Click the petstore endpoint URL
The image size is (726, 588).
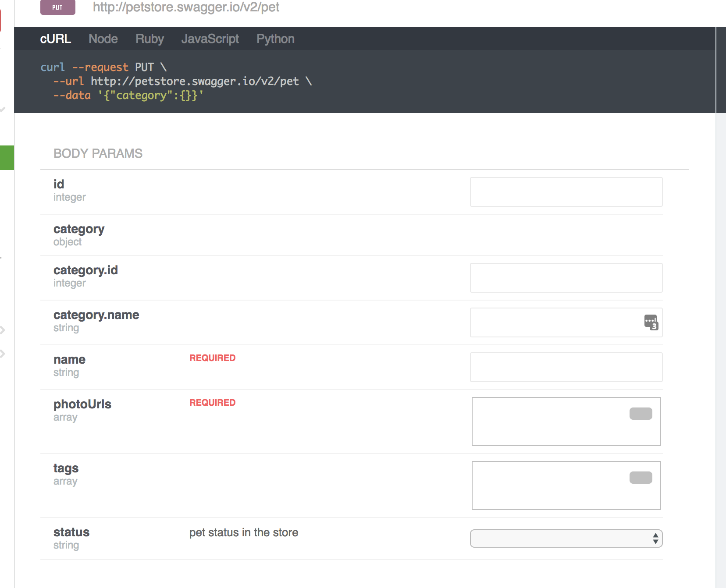pos(186,7)
